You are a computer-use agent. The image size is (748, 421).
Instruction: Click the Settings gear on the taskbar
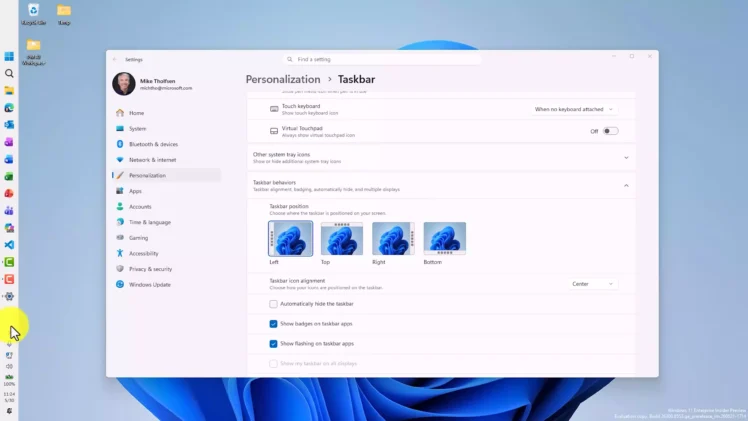[x=9, y=297]
